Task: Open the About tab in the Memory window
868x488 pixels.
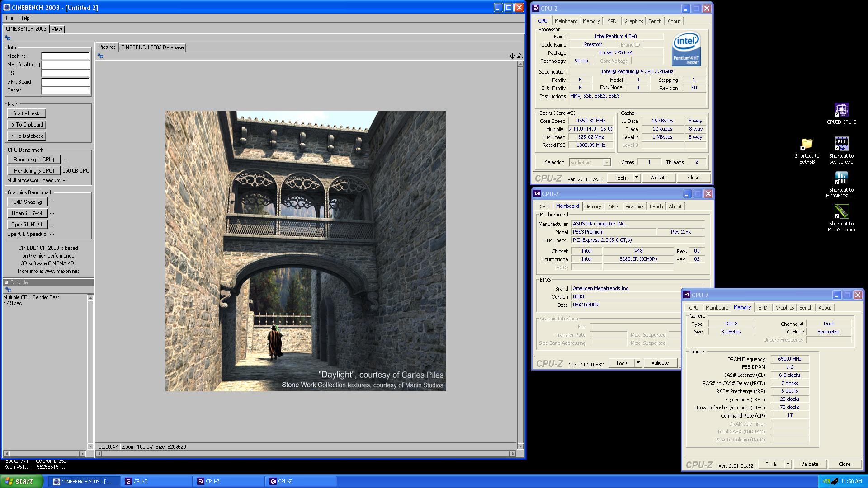Action: point(825,308)
